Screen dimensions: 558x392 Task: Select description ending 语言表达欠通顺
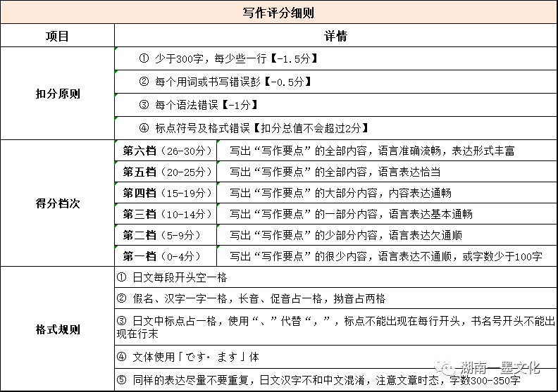click(387, 235)
